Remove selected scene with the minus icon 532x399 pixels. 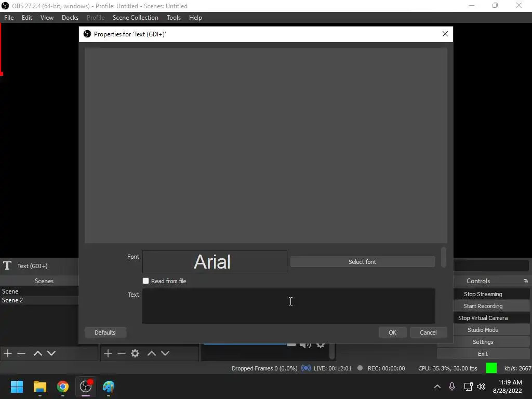pos(21,353)
